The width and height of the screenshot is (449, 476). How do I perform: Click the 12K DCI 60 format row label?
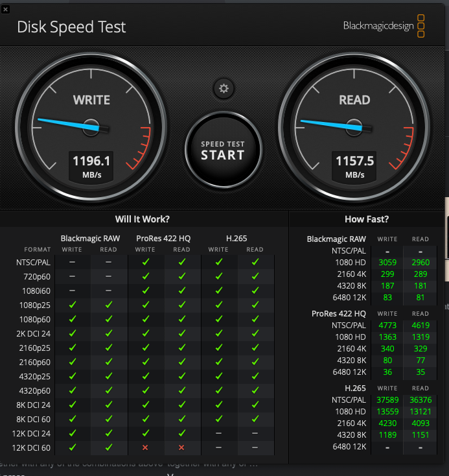point(31,447)
